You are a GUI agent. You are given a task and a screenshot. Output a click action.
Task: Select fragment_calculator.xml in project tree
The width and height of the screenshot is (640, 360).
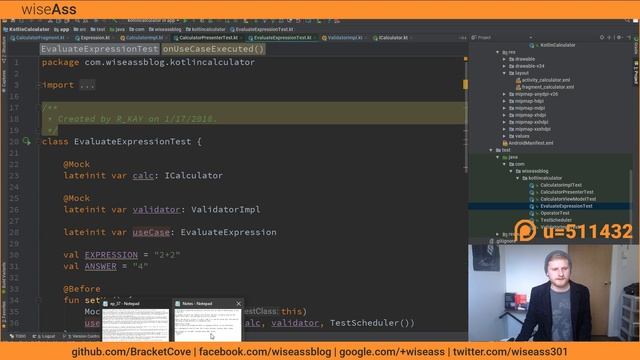tap(548, 87)
